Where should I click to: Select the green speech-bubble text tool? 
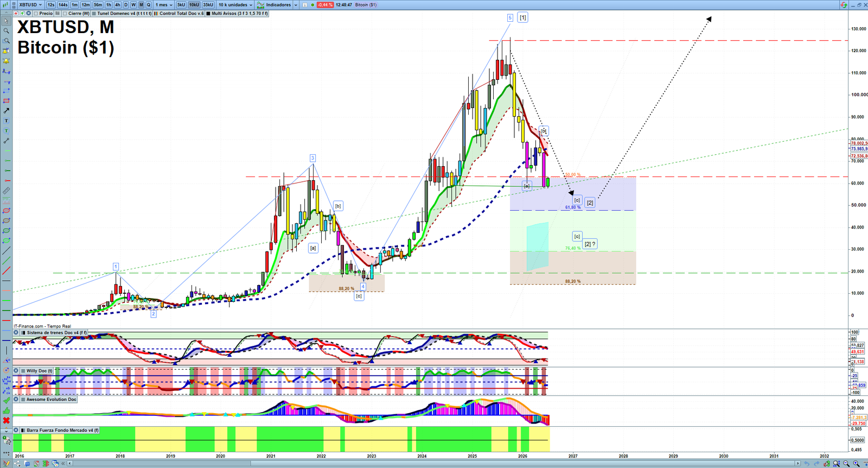(7, 131)
